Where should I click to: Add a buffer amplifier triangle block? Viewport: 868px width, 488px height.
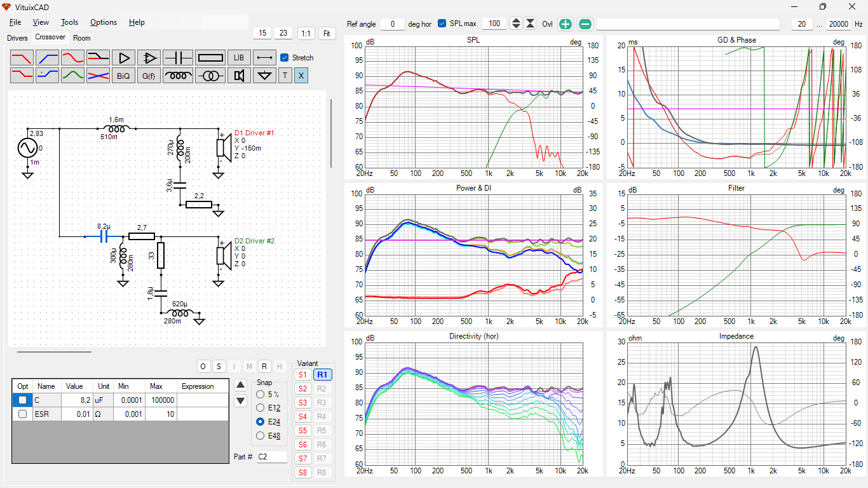tap(124, 58)
